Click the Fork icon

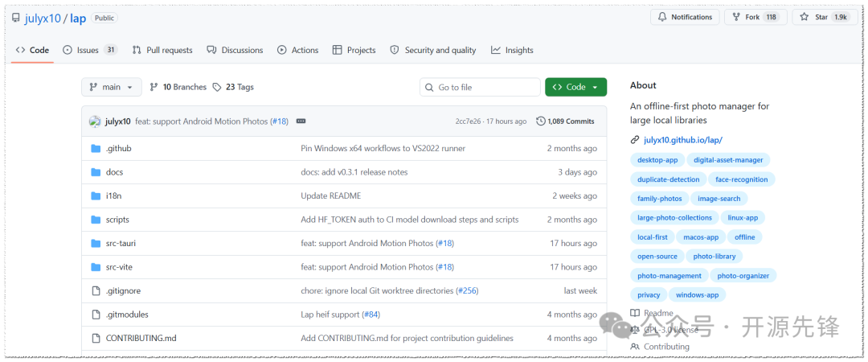click(736, 17)
